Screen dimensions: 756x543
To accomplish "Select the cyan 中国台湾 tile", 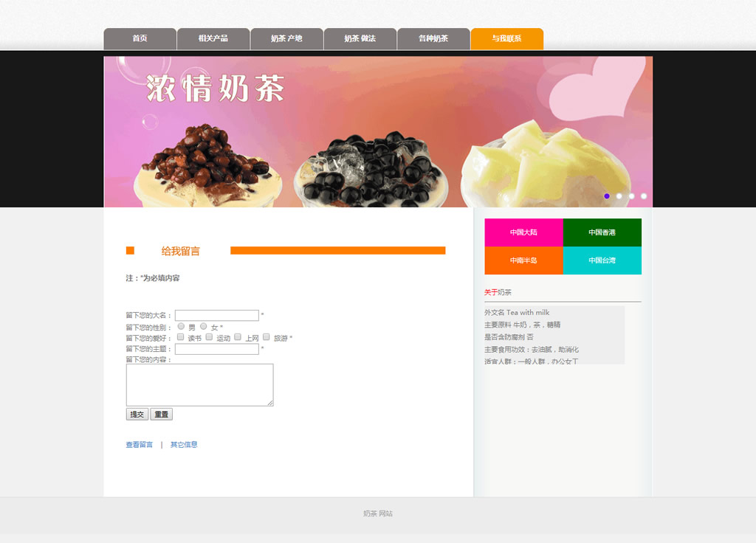I will [x=602, y=260].
